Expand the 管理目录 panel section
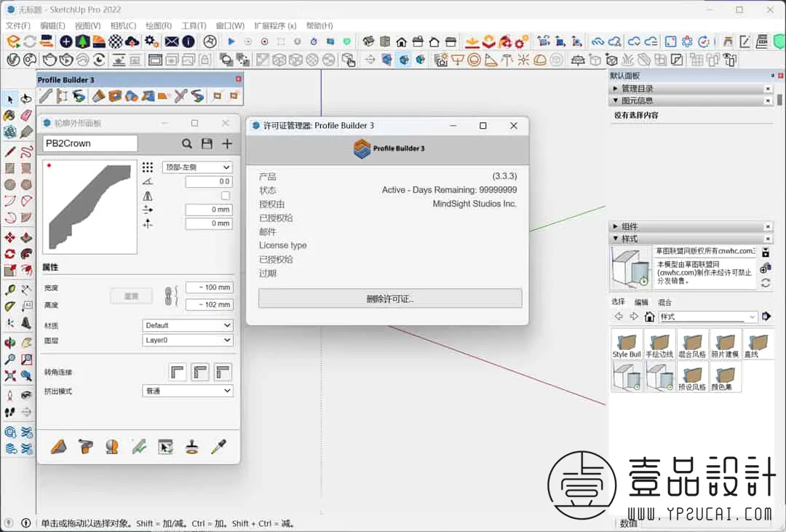The width and height of the screenshot is (786, 532). click(615, 89)
